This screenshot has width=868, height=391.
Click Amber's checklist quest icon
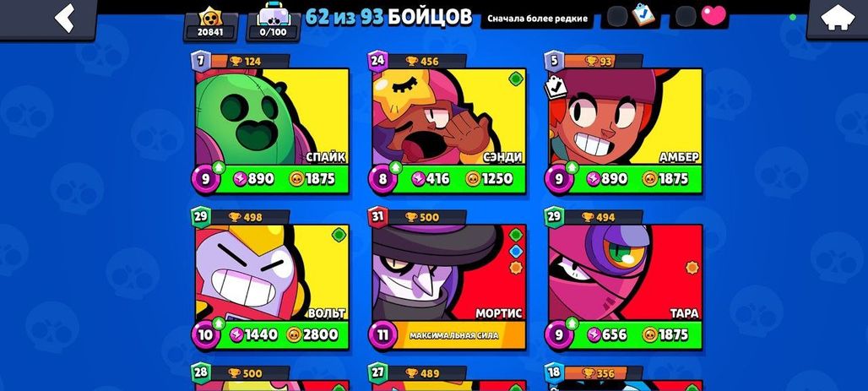pyautogui.click(x=556, y=88)
